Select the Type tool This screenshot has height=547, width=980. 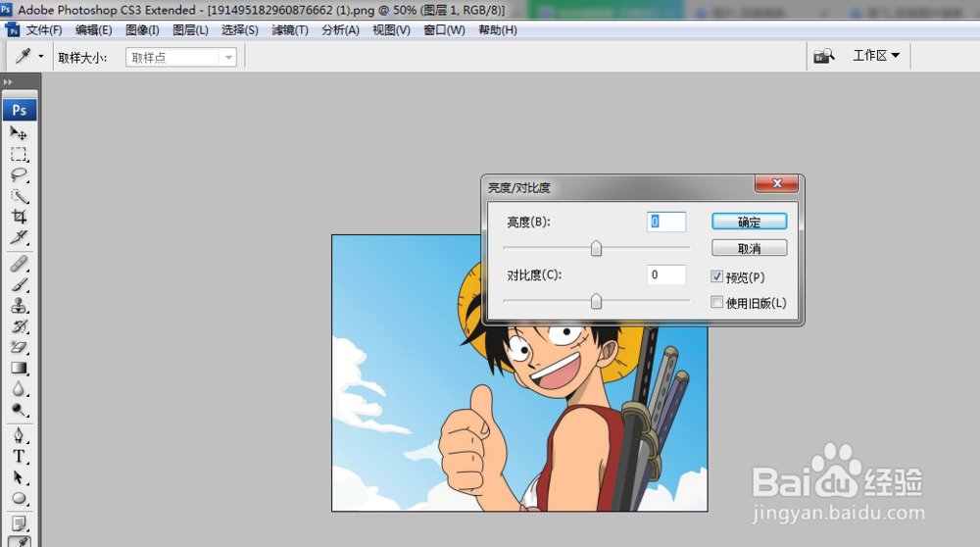[x=19, y=457]
